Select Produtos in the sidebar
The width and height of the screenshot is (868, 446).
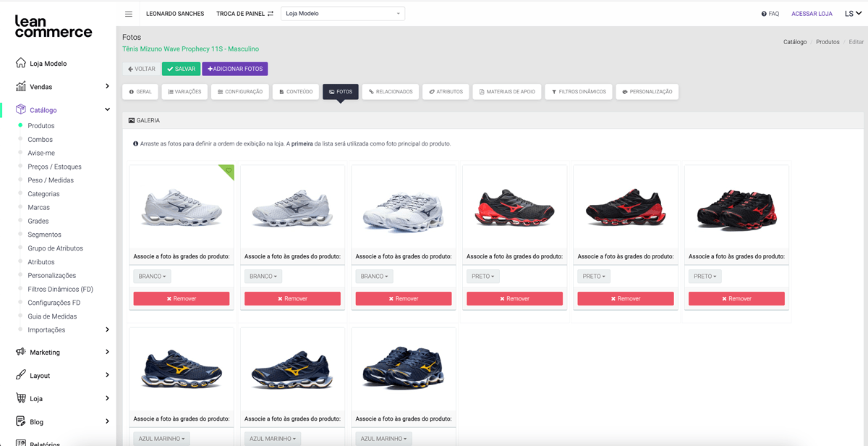[x=41, y=126]
